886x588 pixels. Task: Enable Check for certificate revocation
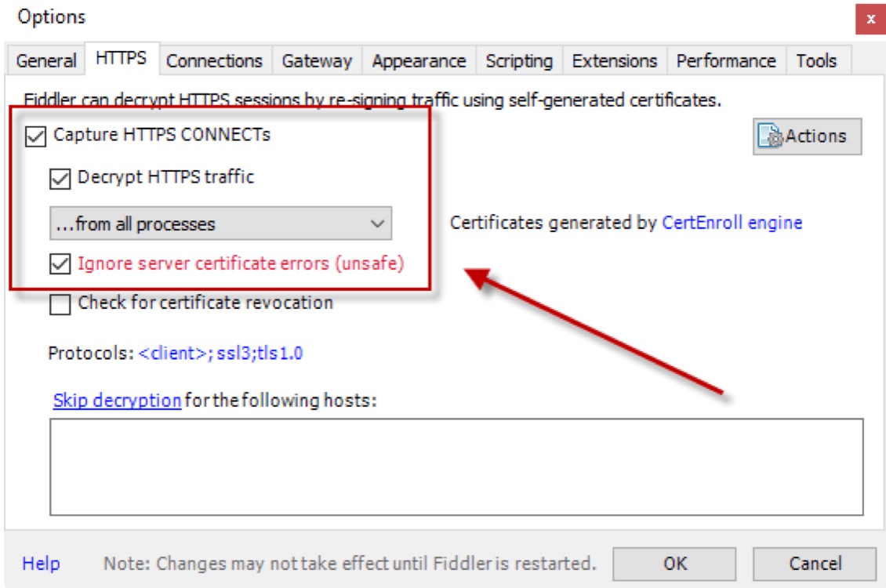(x=60, y=303)
